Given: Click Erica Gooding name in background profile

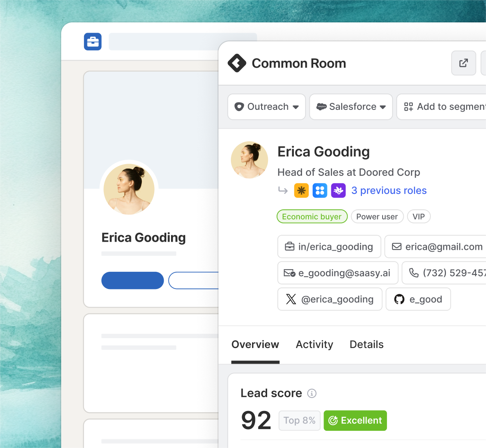Looking at the screenshot, I should [x=143, y=238].
